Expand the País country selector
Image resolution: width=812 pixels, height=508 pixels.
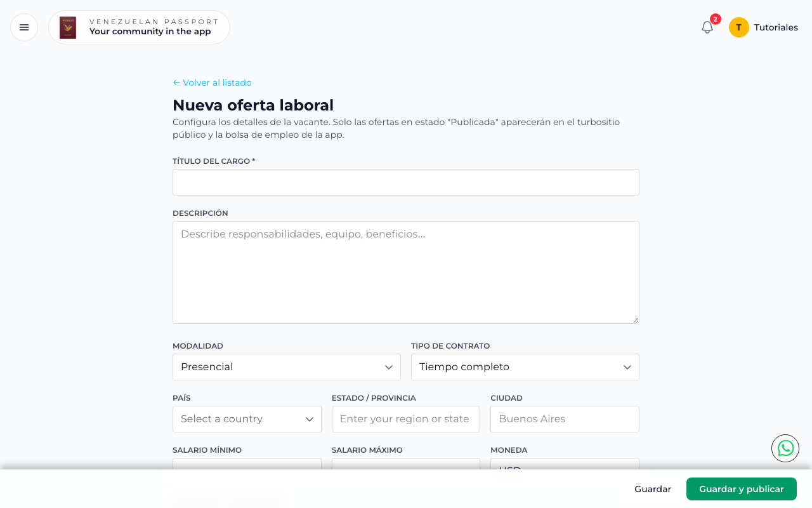[x=247, y=419]
